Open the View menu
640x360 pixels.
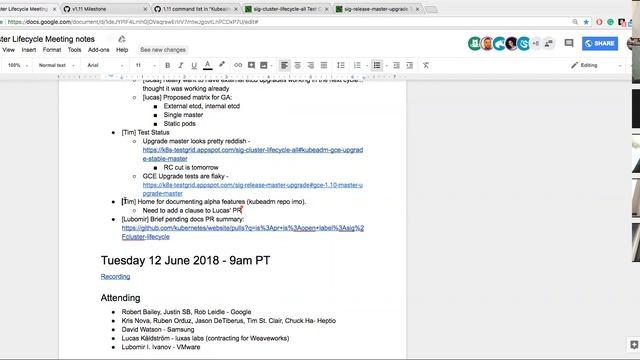point(8,50)
